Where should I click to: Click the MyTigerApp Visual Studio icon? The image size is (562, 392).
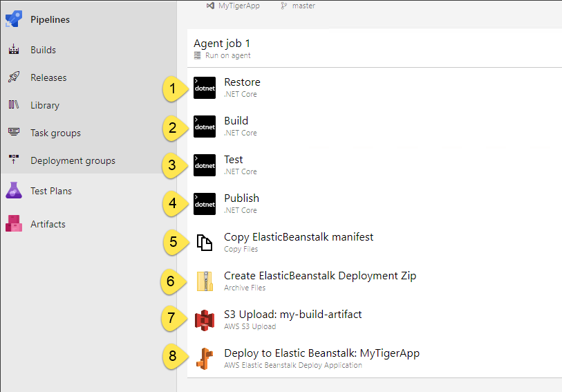tap(210, 6)
